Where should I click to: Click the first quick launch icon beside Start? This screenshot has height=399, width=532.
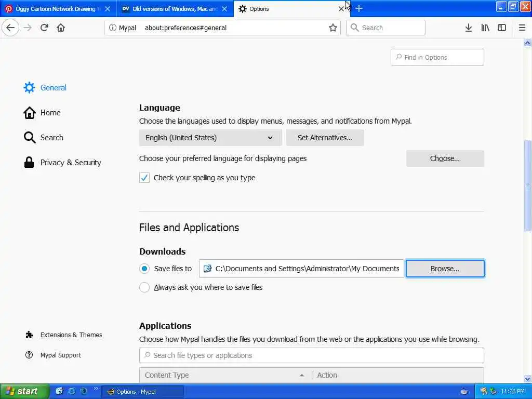[x=59, y=391]
